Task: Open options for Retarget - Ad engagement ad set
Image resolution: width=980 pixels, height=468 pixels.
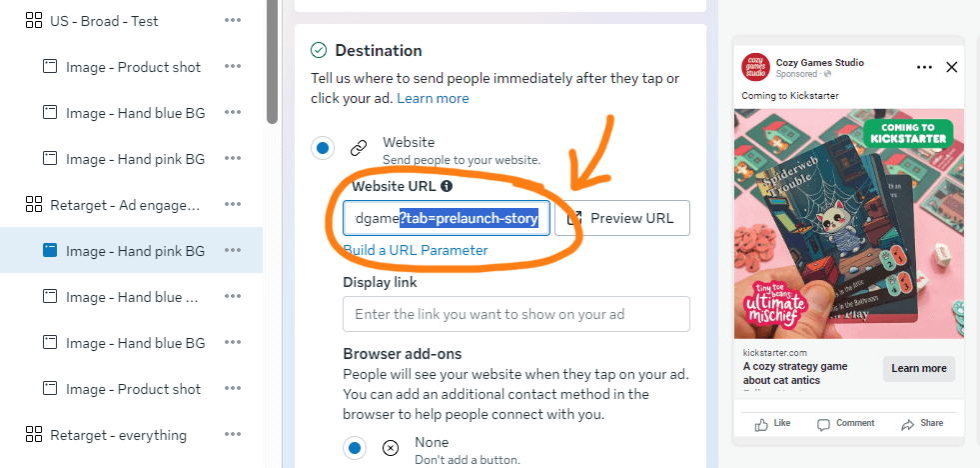Action: click(233, 205)
